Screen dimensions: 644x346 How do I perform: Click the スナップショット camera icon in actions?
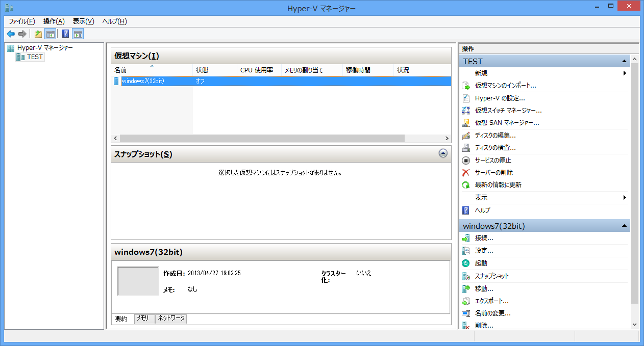click(x=465, y=276)
